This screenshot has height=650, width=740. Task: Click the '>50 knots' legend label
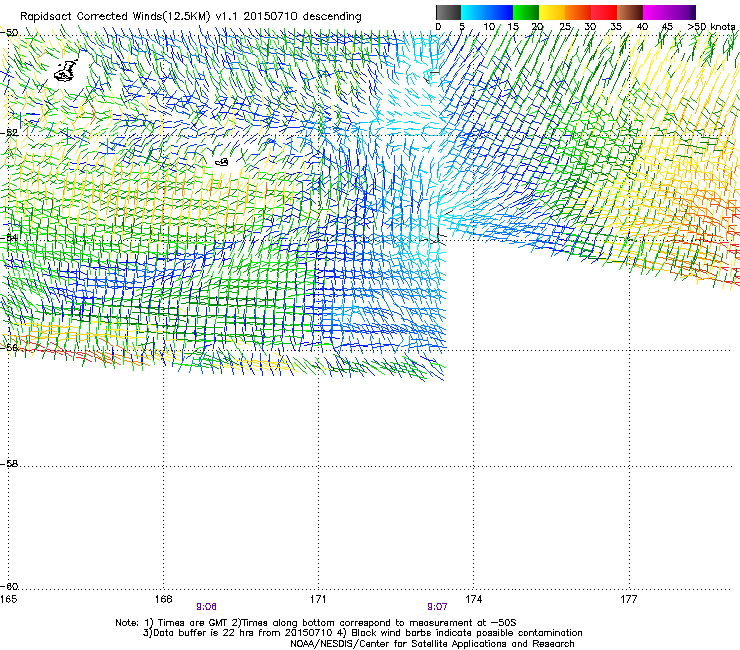712,27
